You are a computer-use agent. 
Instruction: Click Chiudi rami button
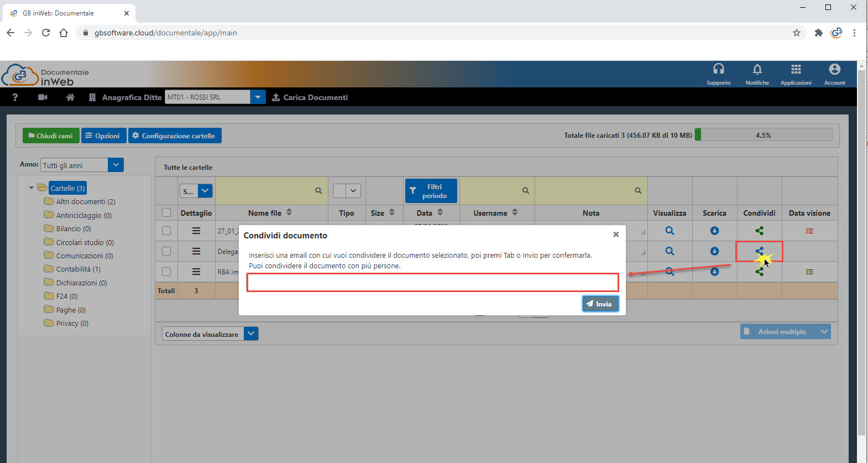(51, 136)
